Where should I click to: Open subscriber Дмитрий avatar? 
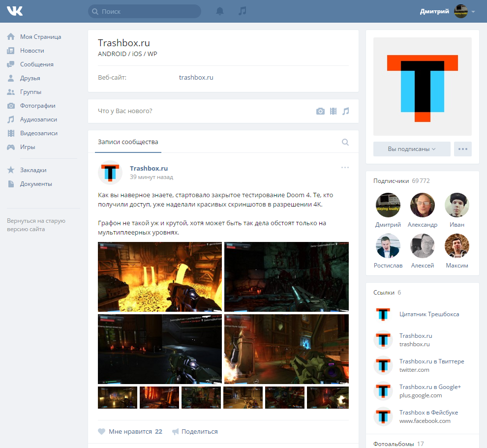coord(388,205)
